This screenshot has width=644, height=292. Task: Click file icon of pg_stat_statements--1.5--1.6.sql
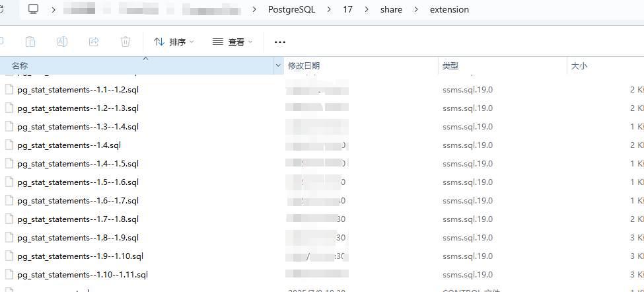[x=9, y=182]
